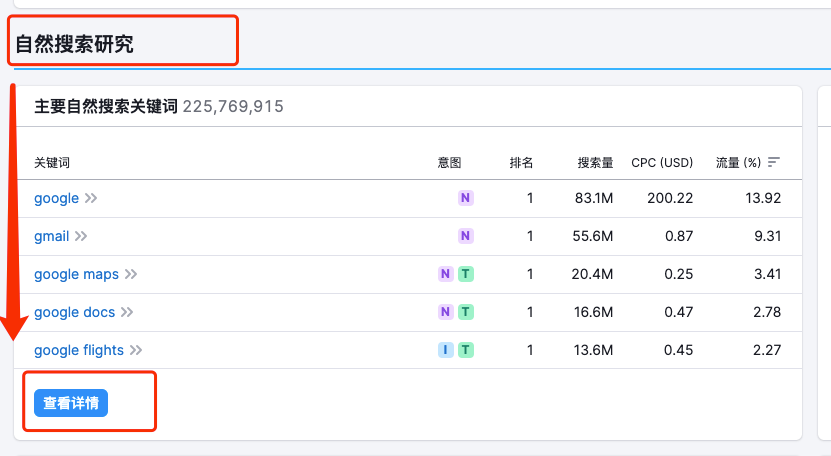Click the N intent badge in google docs row
Image resolution: width=831 pixels, height=456 pixels.
445,312
